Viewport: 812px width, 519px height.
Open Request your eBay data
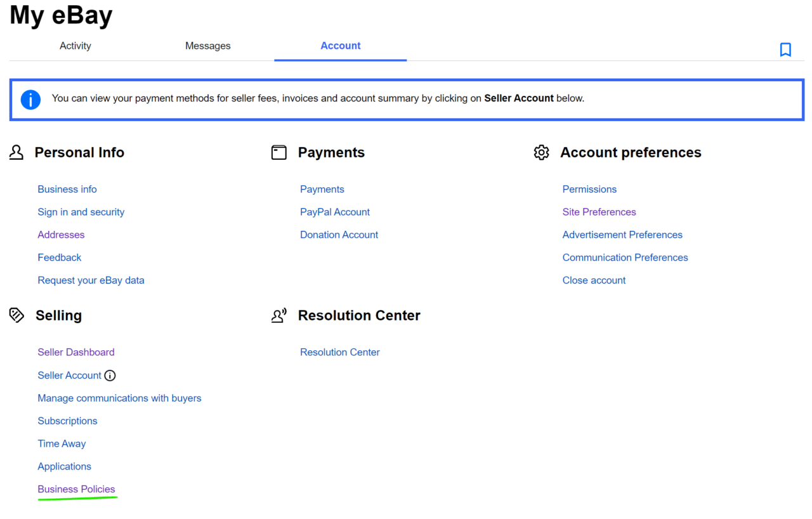91,280
